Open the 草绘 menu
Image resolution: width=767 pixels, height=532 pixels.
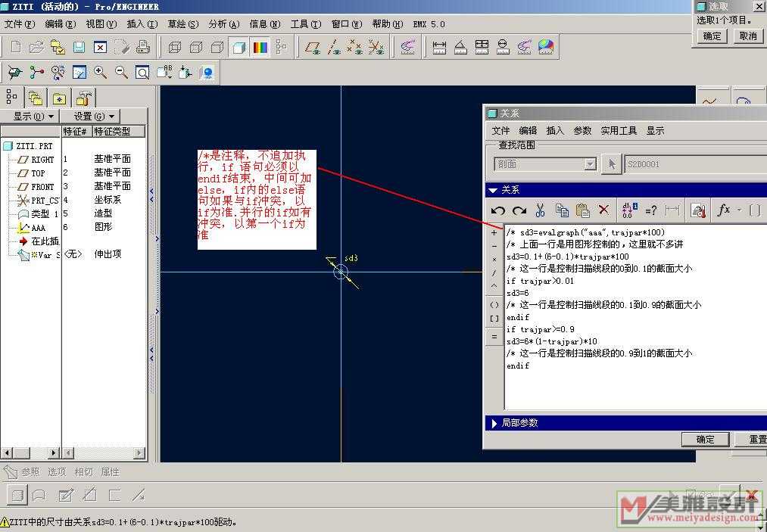(183, 24)
